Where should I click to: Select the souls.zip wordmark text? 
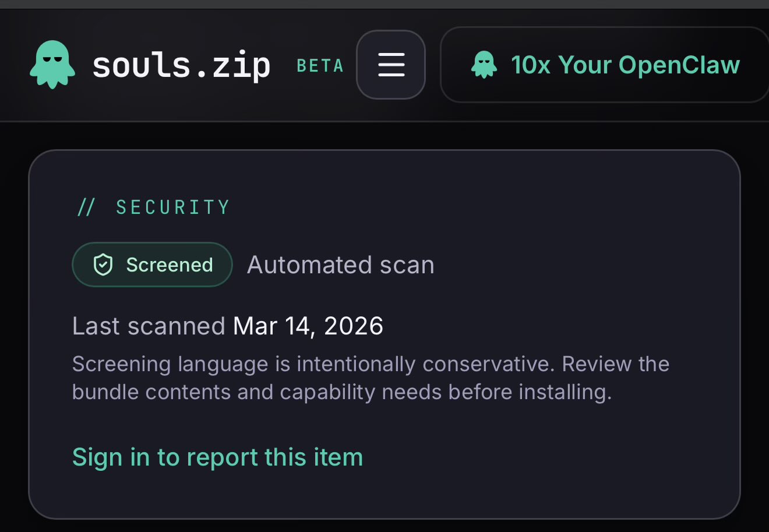181,65
